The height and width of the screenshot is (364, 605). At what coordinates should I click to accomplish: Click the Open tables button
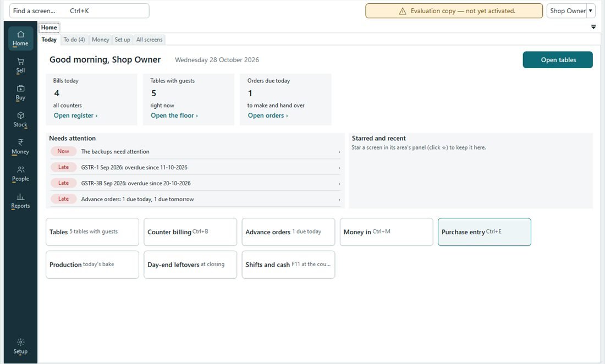558,60
